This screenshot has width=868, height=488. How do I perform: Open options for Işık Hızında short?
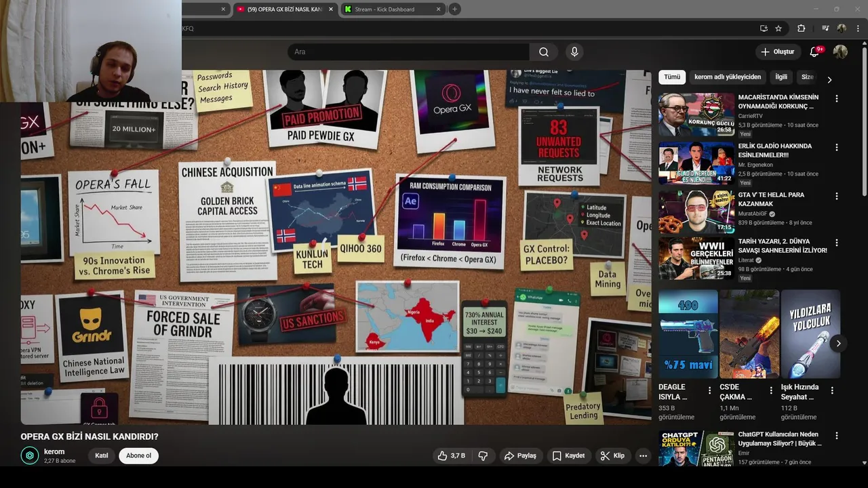pyautogui.click(x=832, y=390)
